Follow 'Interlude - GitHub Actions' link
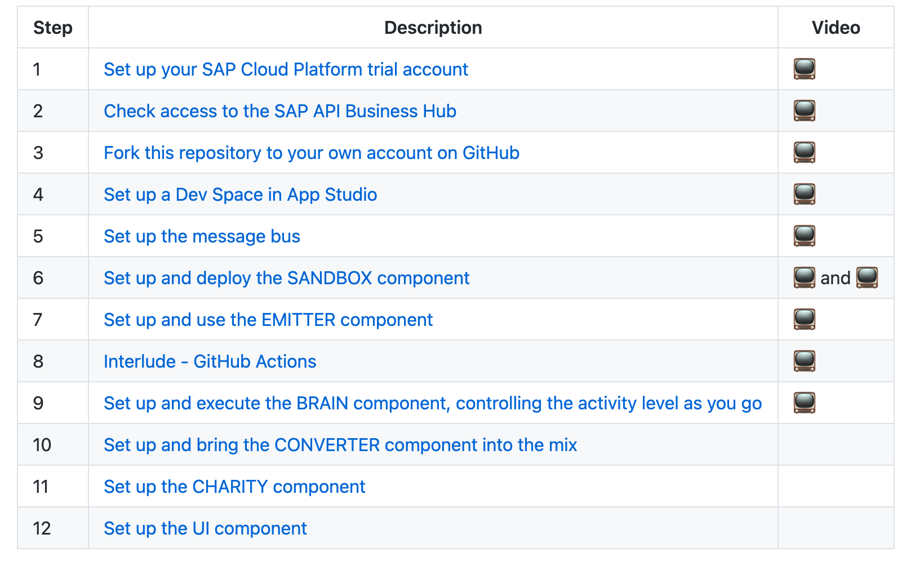 [210, 361]
